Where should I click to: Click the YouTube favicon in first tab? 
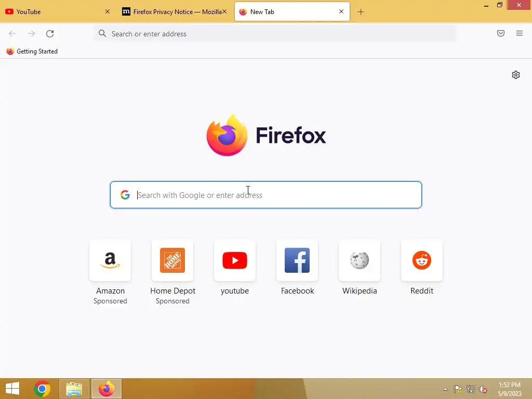click(9, 11)
